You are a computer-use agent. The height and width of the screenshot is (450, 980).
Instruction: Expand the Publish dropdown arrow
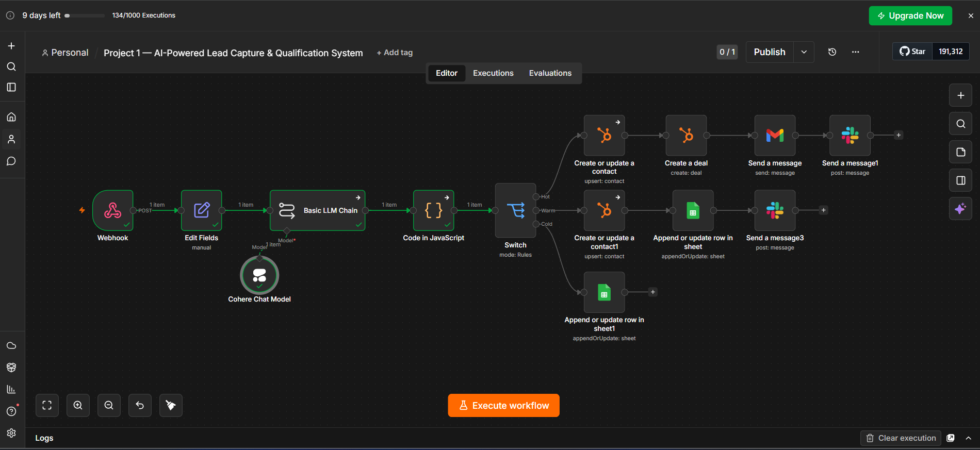[804, 52]
